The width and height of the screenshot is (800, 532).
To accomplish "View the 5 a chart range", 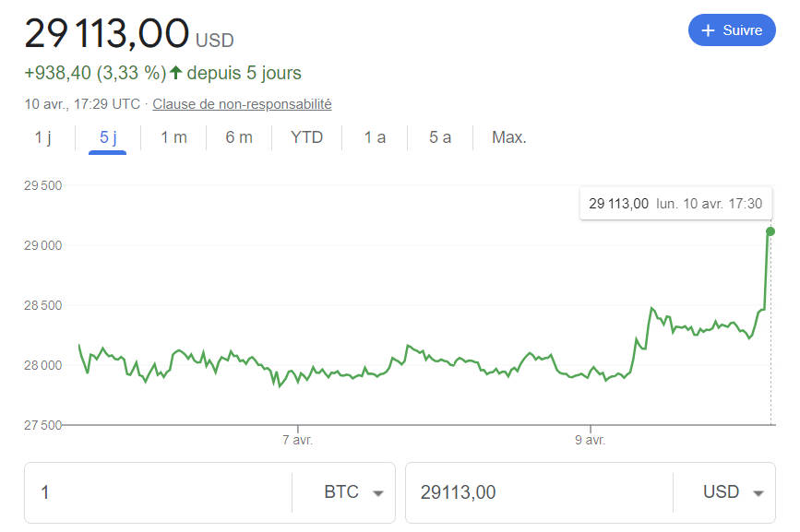I will 440,137.
